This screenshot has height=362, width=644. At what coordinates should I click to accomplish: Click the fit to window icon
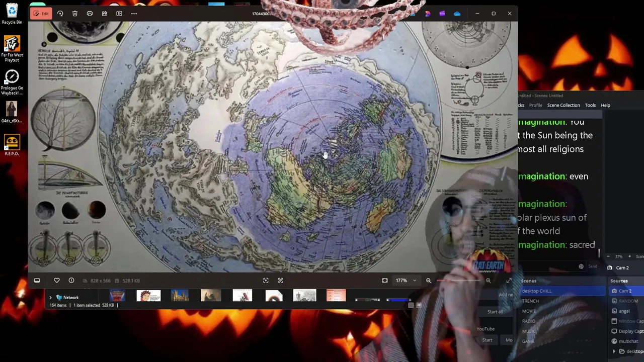[x=385, y=281]
